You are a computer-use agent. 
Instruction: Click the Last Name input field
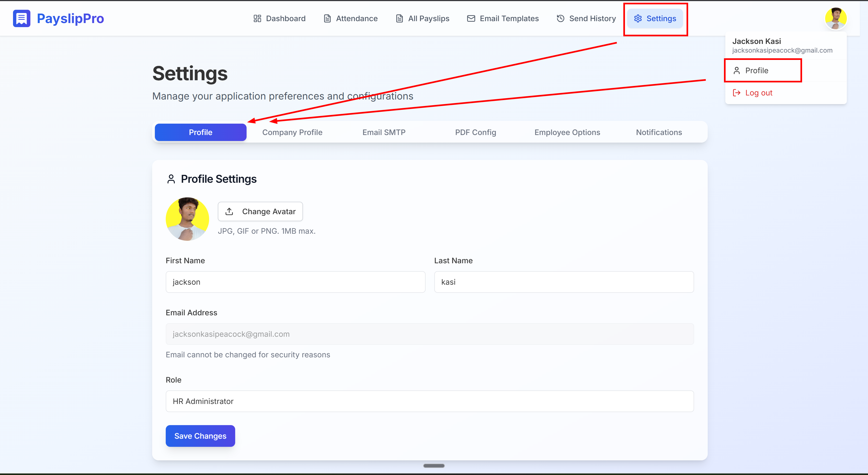564,282
